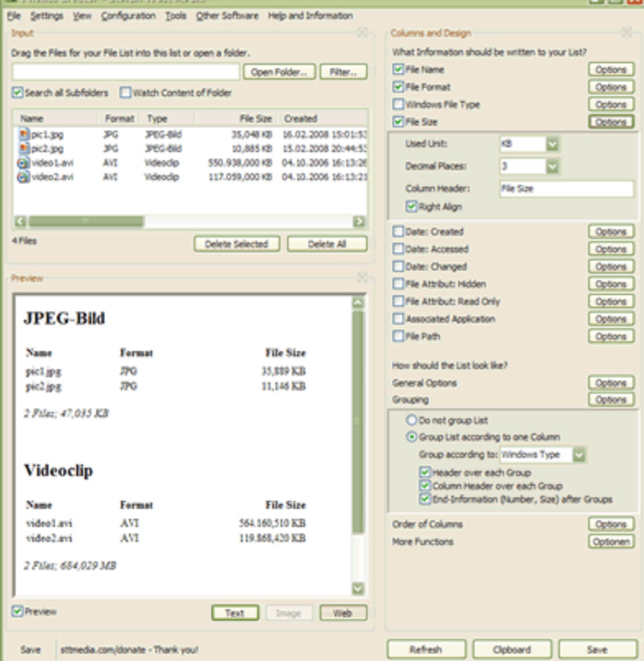Toggle Header over each Group
The width and height of the screenshot is (644, 661).
(x=424, y=472)
